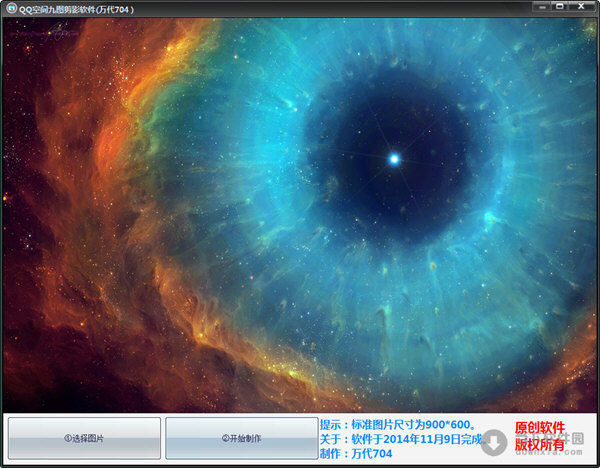Click the red text 原创软件
The width and height of the screenshot is (600, 468).
coord(540,428)
